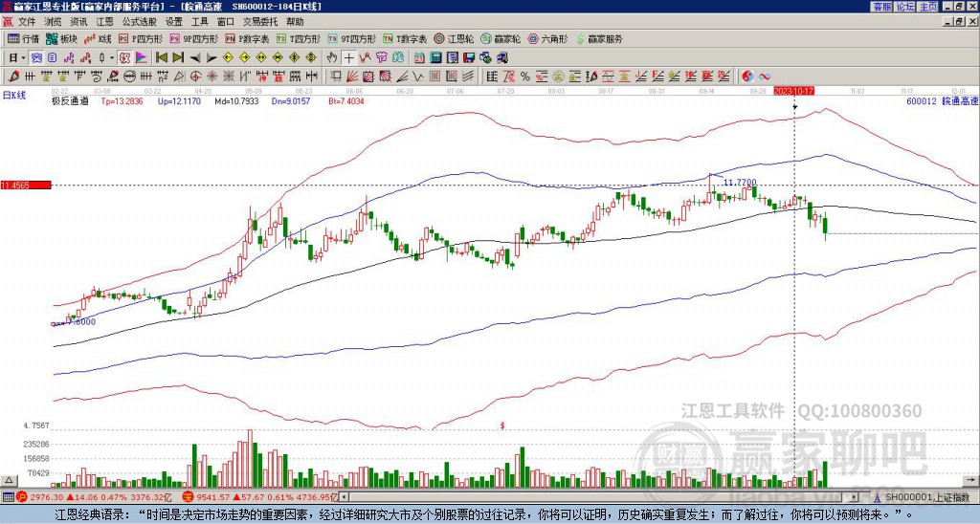This screenshot has height=524, width=980.
Task: Open the 9P四方形 tool
Action: (x=194, y=38)
